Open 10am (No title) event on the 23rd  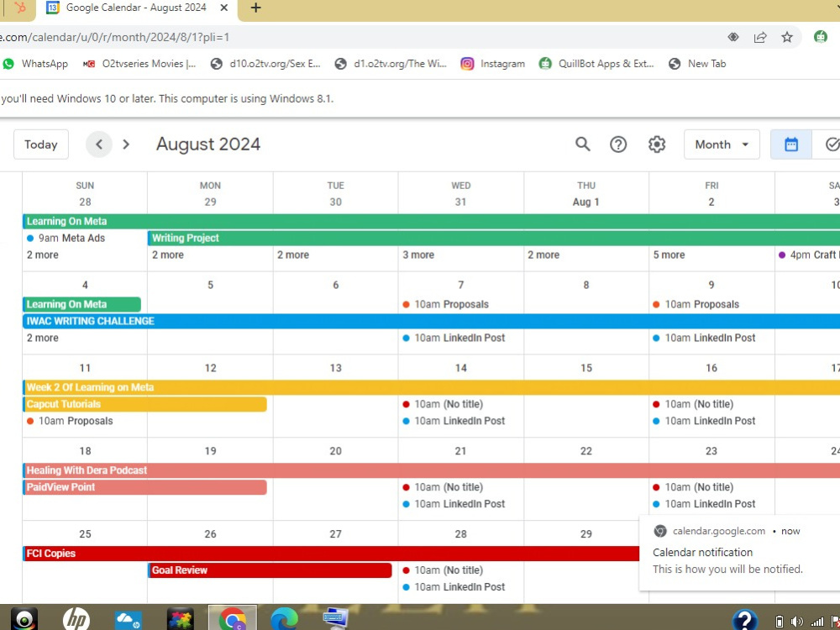pyautogui.click(x=693, y=487)
